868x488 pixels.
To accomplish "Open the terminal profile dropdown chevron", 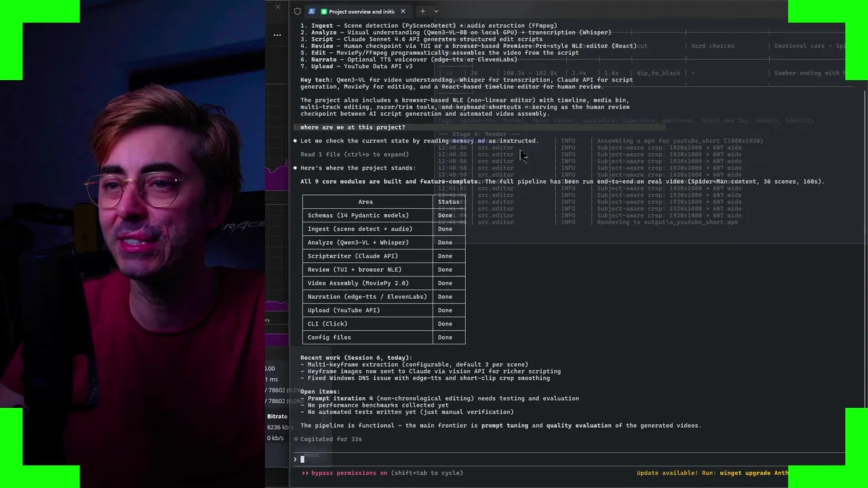I will [x=436, y=12].
